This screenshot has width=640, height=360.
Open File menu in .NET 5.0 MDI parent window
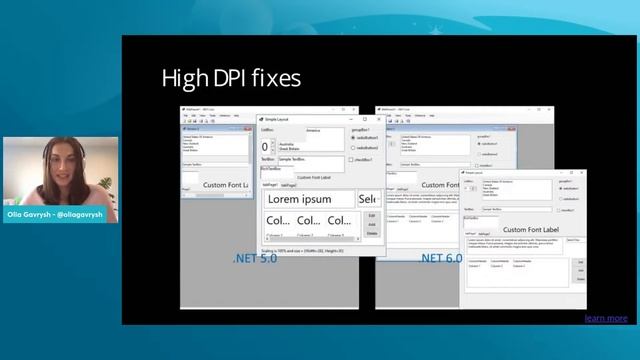[186, 116]
